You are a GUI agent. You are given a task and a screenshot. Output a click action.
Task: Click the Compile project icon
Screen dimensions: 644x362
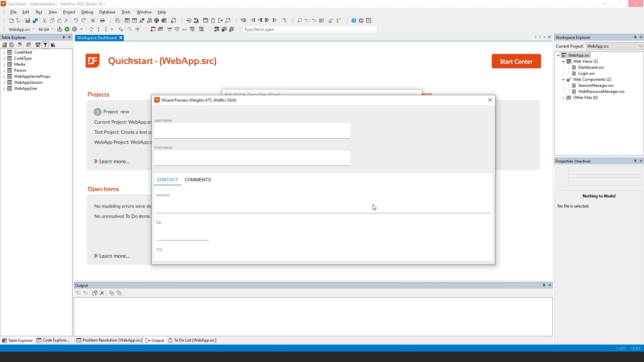60,29
